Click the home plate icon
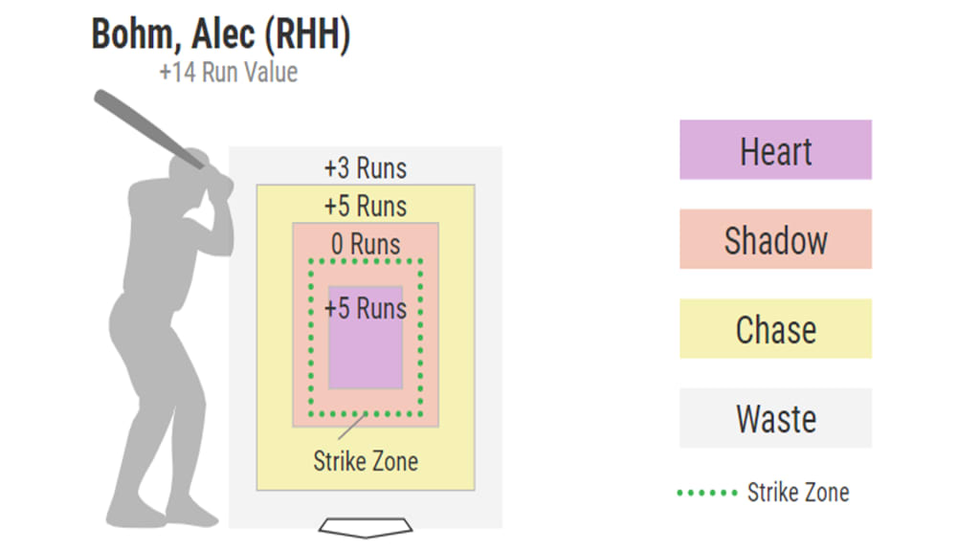 pos(366,527)
